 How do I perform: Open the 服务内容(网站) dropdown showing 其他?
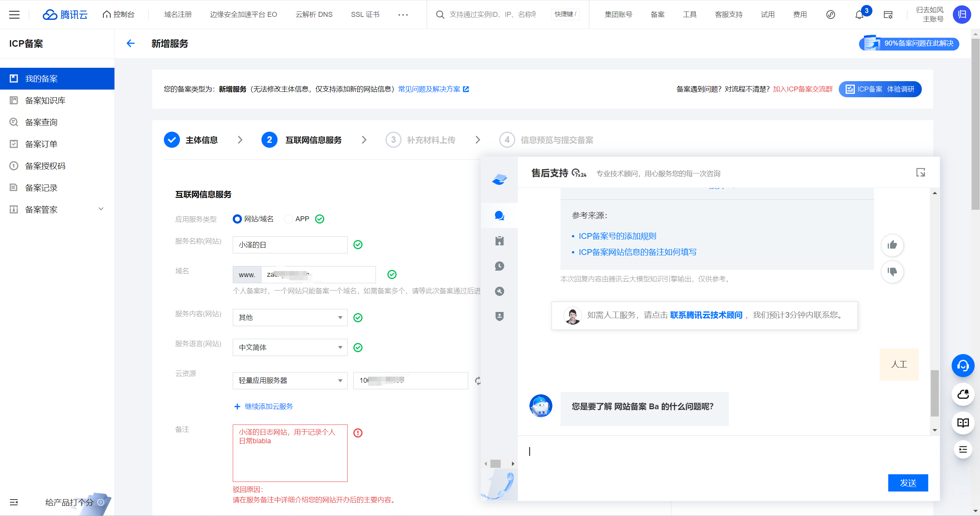point(290,318)
